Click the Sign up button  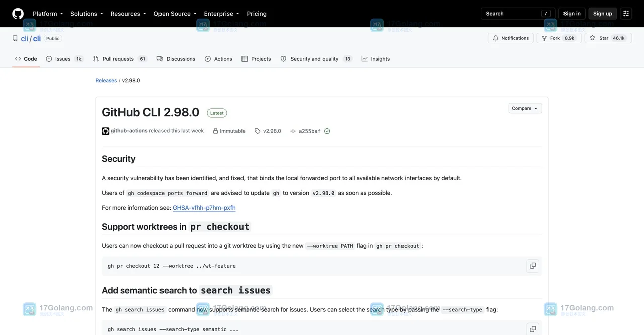[x=602, y=14]
